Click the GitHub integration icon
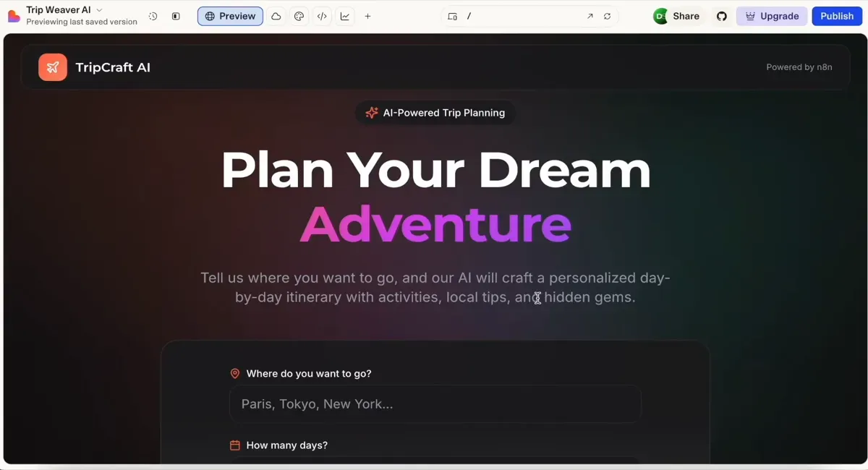The image size is (868, 470). 721,16
